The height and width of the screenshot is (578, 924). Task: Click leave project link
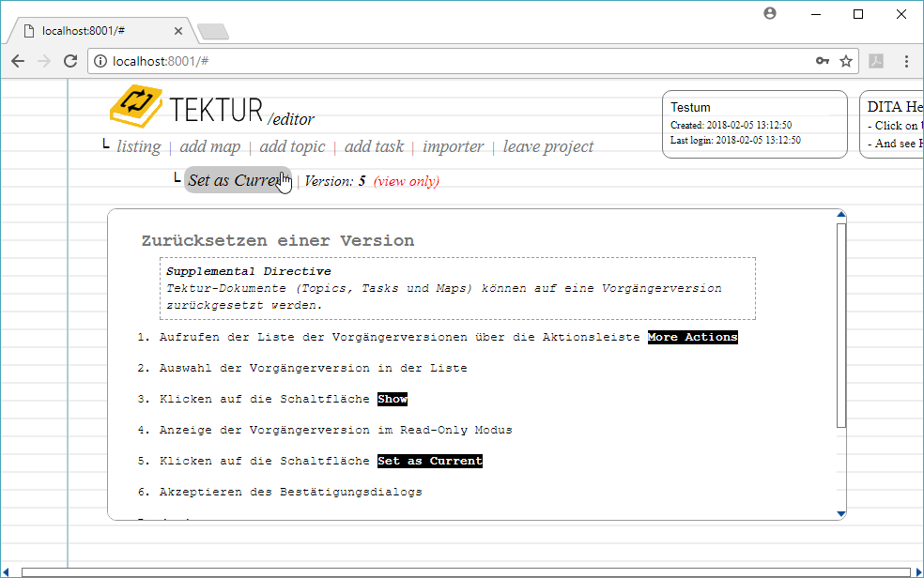coord(547,146)
